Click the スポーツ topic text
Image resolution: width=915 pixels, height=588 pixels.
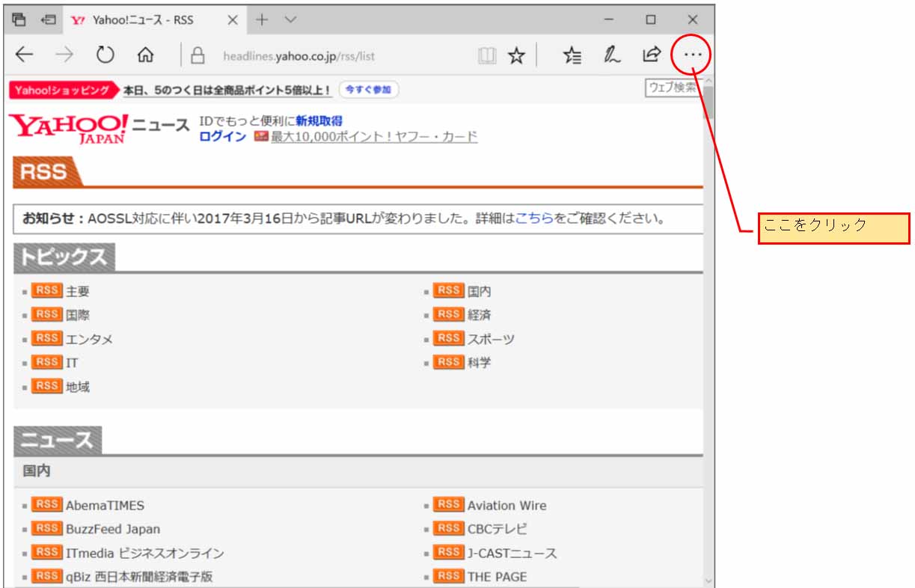[x=492, y=339]
